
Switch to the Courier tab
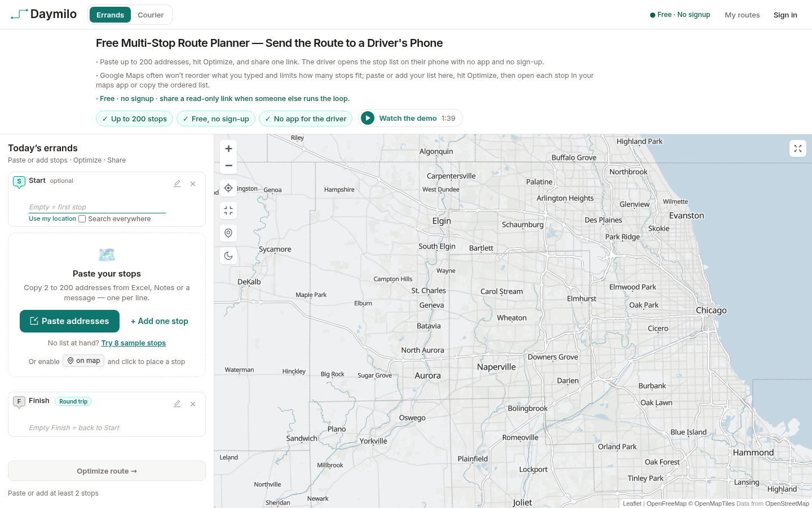point(151,15)
